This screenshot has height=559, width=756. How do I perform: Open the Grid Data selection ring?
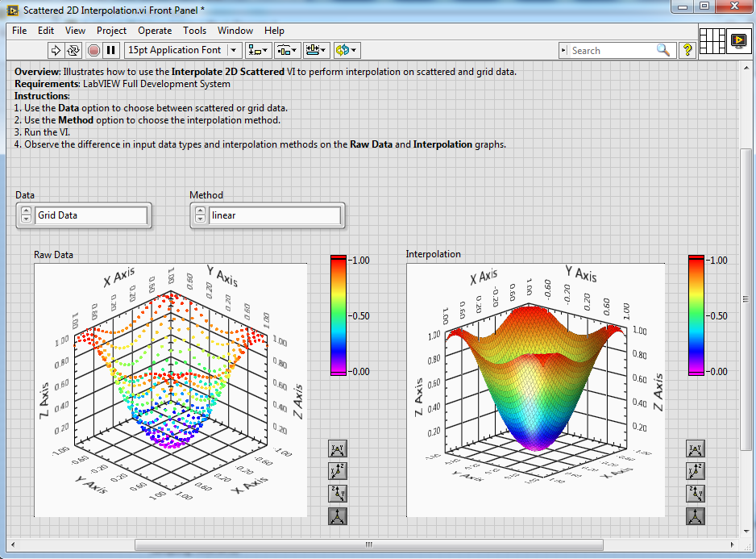(91, 215)
